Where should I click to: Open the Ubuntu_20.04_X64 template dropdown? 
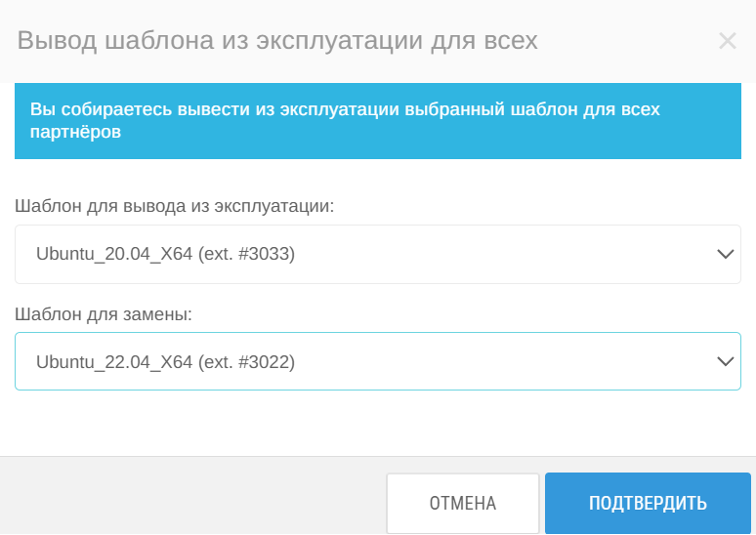(x=378, y=254)
